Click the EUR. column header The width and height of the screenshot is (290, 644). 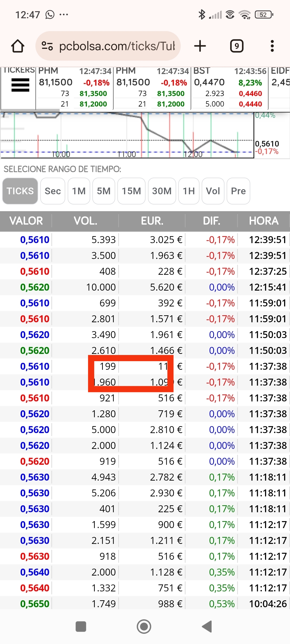152,221
